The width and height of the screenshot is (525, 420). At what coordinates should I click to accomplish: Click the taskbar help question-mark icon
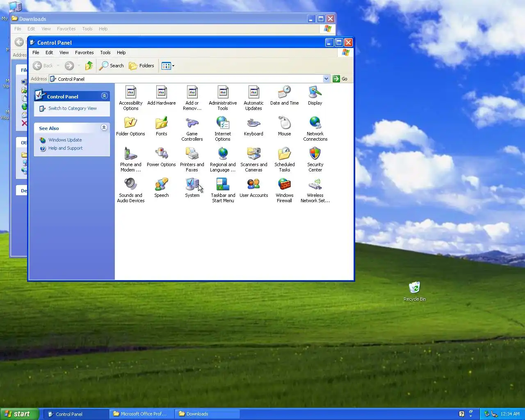pos(461,414)
